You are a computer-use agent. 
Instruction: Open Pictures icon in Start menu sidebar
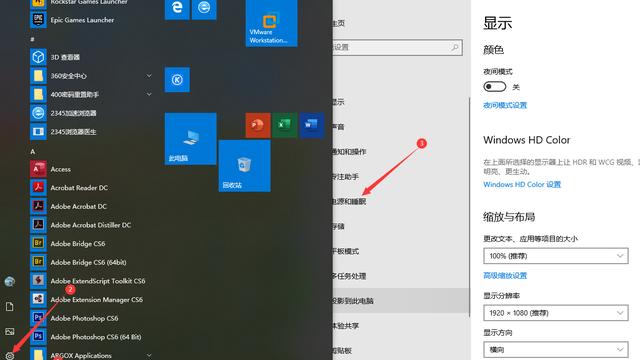10,331
